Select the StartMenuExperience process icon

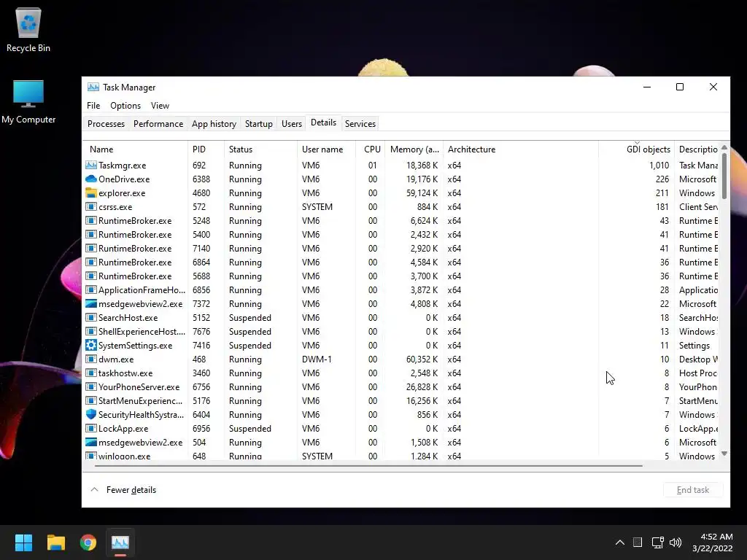click(x=91, y=400)
